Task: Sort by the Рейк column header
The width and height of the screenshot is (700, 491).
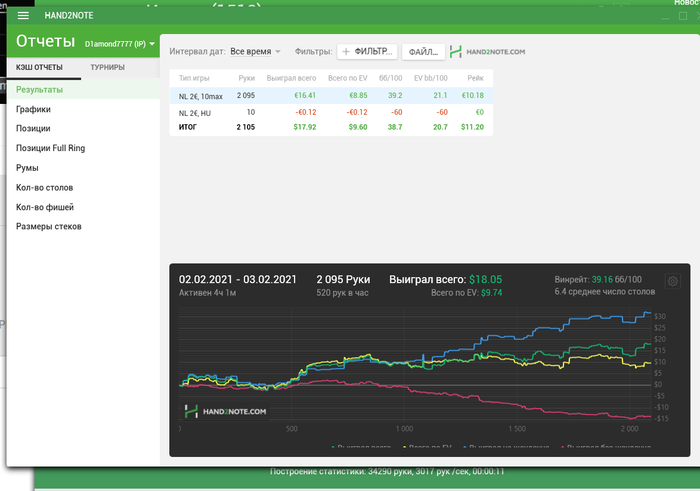Action: point(475,78)
